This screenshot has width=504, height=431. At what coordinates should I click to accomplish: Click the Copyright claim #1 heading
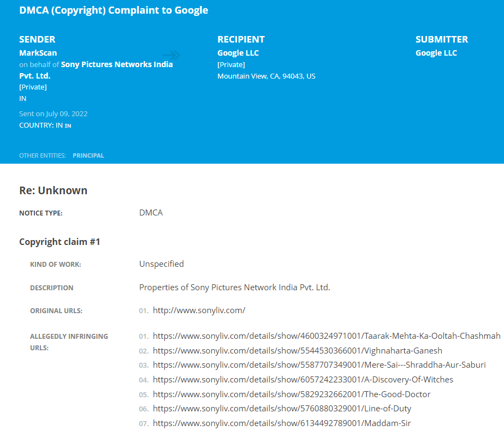click(60, 242)
